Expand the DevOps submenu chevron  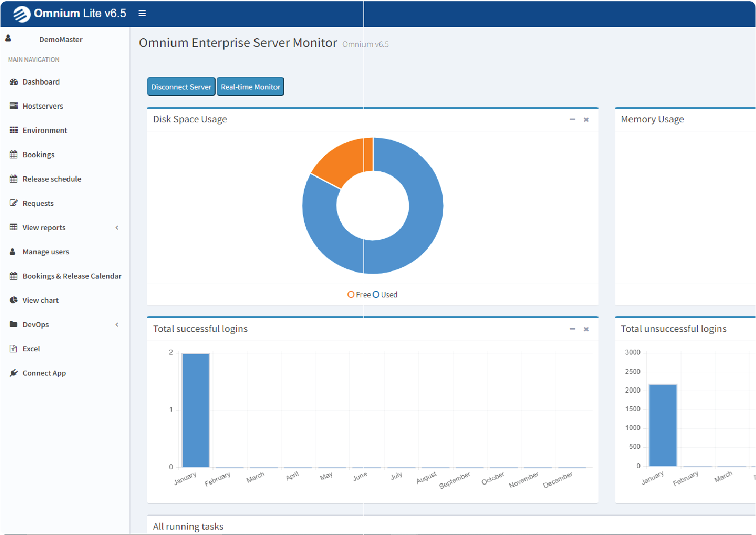click(117, 324)
